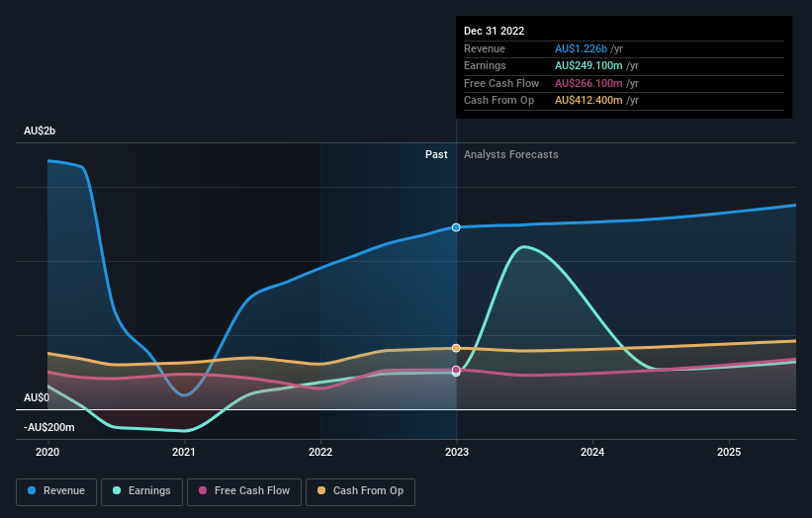Click the blue Revenue data point at 2023
Screen dimensions: 812x518
coord(456,227)
